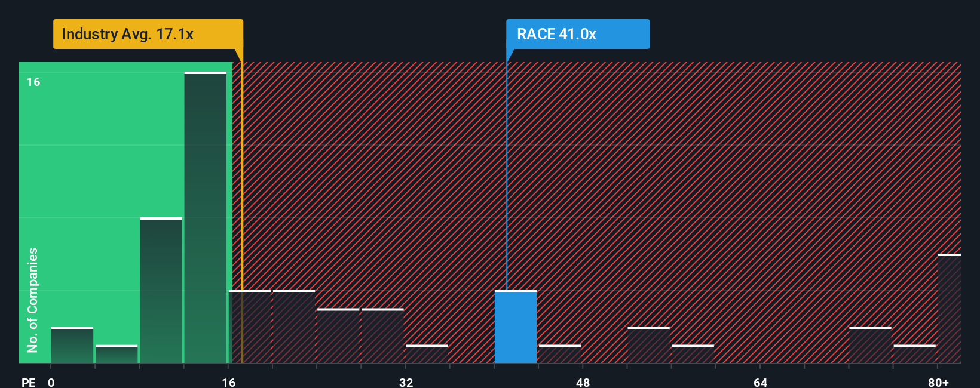Click the '16' y-axis value label

click(33, 82)
